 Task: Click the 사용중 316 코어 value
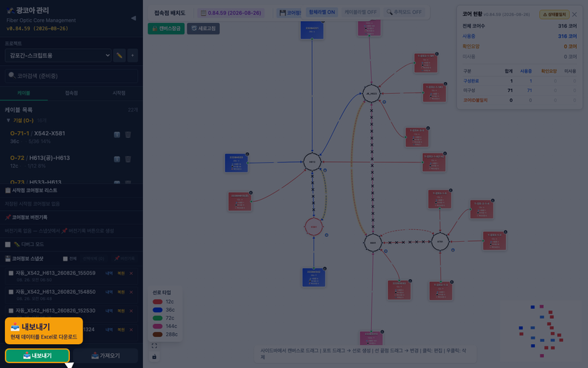(567, 36)
